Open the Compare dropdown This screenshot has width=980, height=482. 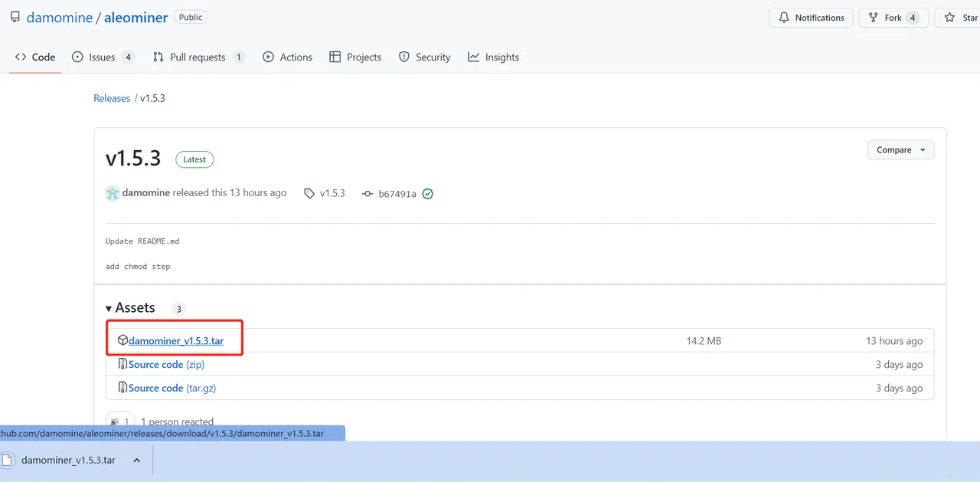(x=901, y=149)
